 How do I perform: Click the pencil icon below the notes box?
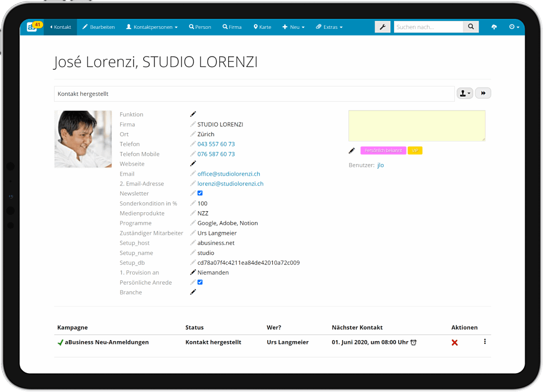[x=352, y=151]
